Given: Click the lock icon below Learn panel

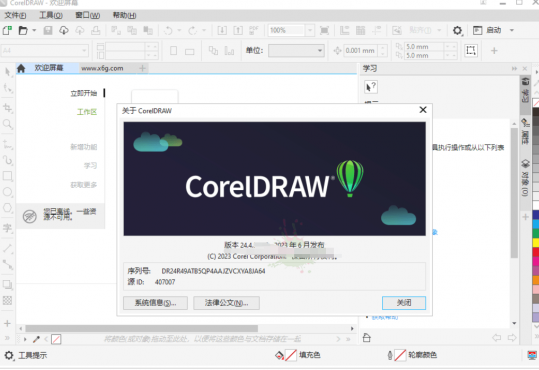Looking at the screenshot, I should (367, 337).
